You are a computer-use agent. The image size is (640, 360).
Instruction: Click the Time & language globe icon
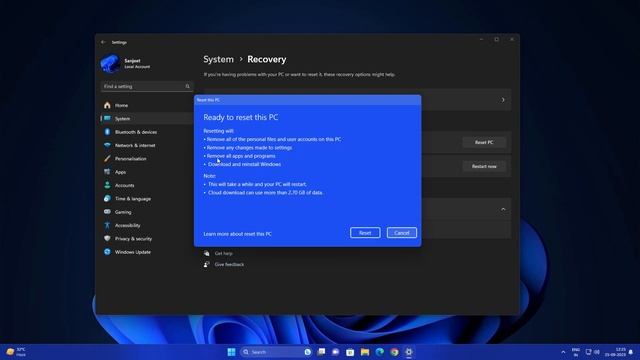(107, 198)
